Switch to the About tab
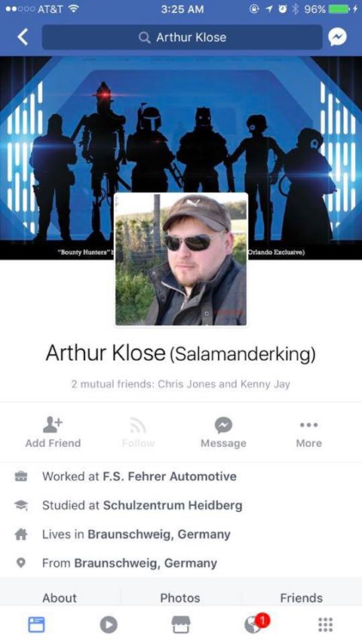 pyautogui.click(x=60, y=598)
